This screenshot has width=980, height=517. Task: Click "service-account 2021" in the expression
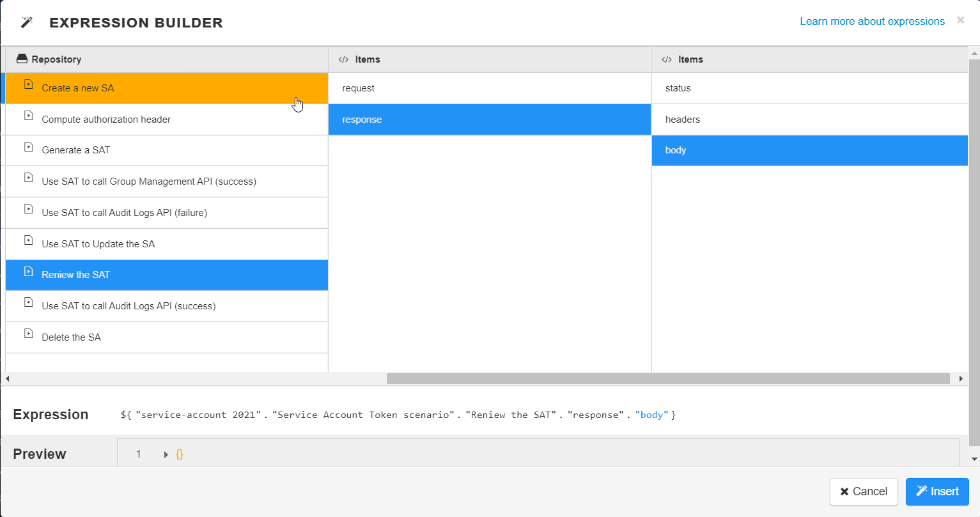pyautogui.click(x=199, y=415)
